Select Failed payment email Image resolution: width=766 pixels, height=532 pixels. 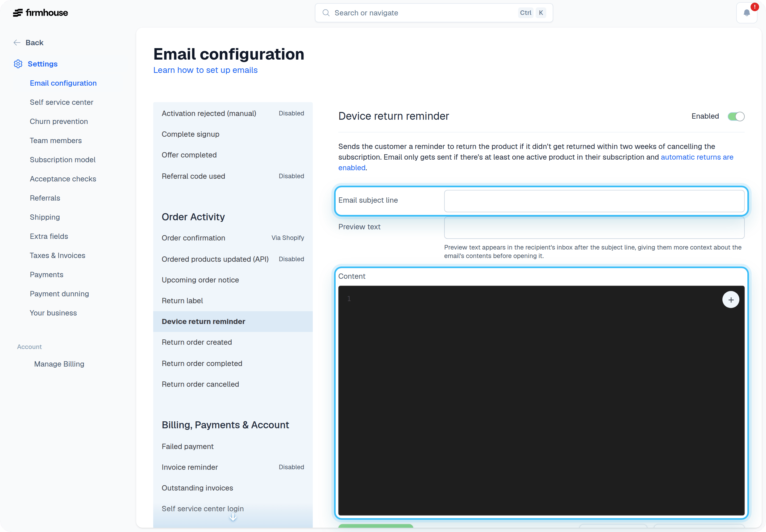click(233, 446)
